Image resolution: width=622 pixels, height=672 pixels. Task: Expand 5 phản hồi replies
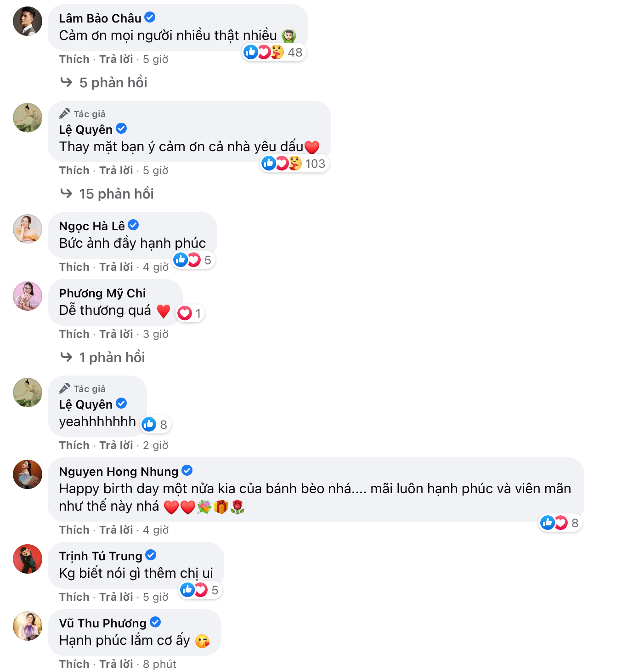click(x=104, y=83)
